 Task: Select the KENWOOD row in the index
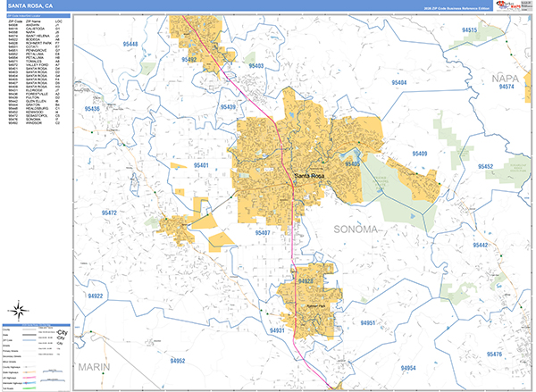[34, 113]
